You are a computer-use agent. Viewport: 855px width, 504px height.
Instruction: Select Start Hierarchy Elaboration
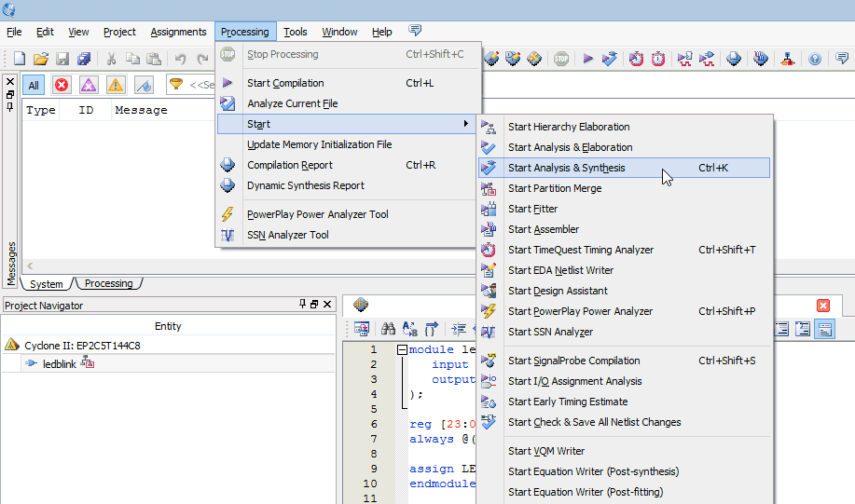click(x=624, y=127)
